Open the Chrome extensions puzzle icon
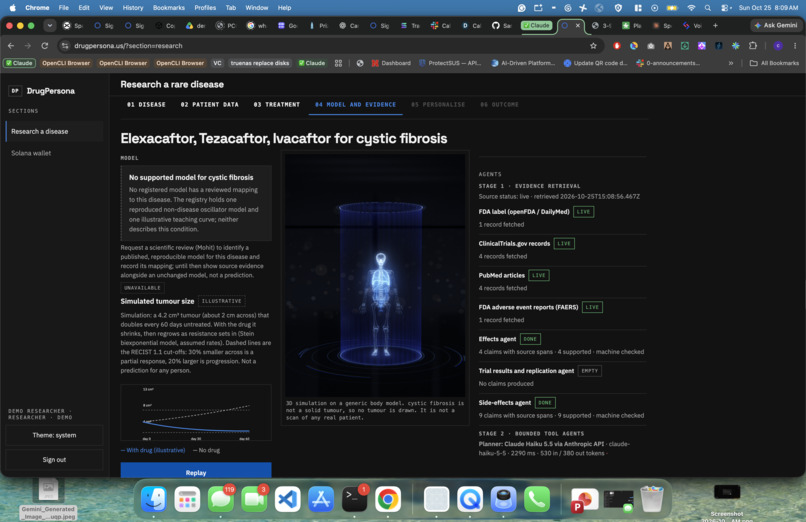The width and height of the screenshot is (806, 522). coord(753,46)
